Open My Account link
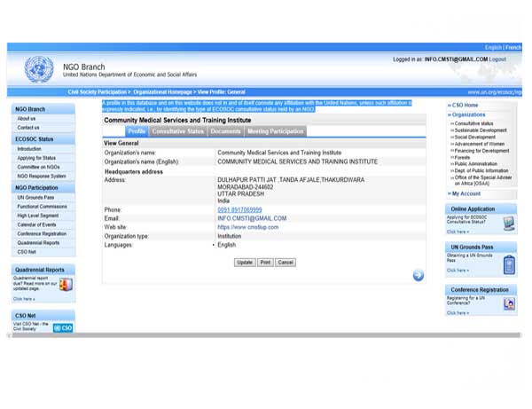 (466, 193)
